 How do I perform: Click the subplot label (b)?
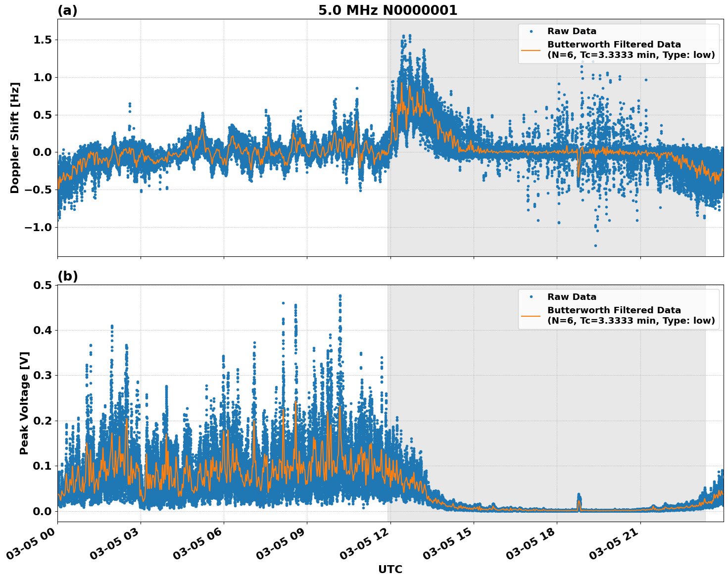[68, 275]
